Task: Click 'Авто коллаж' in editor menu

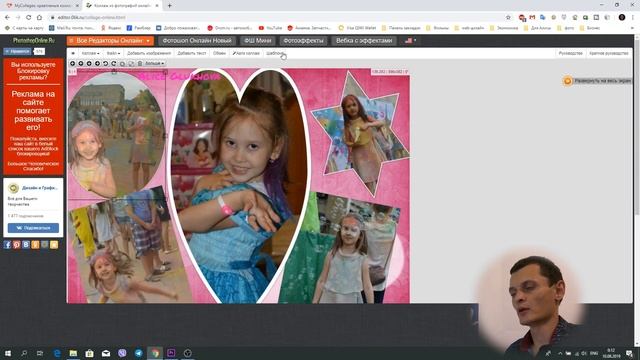Action: pyautogui.click(x=246, y=53)
